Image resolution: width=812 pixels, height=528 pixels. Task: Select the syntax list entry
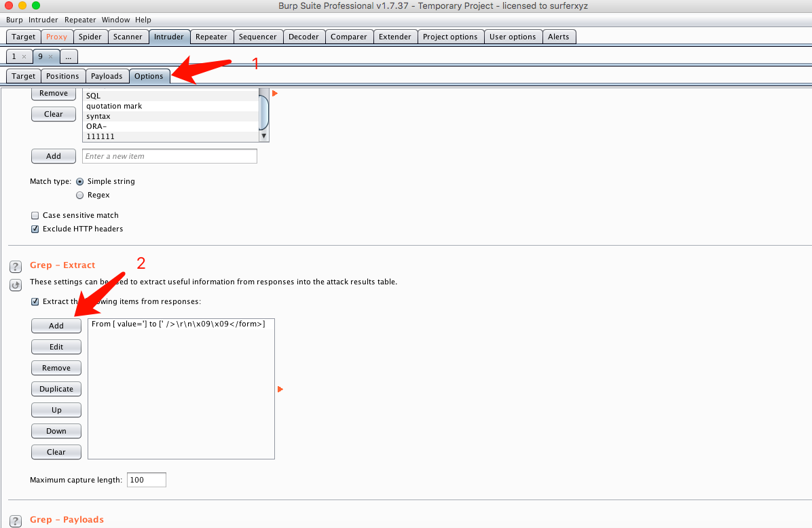[170, 117]
